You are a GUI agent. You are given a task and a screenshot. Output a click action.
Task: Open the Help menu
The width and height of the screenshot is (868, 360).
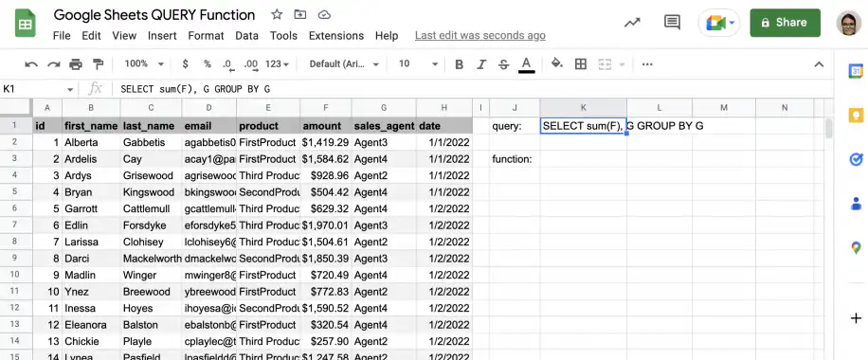[387, 35]
